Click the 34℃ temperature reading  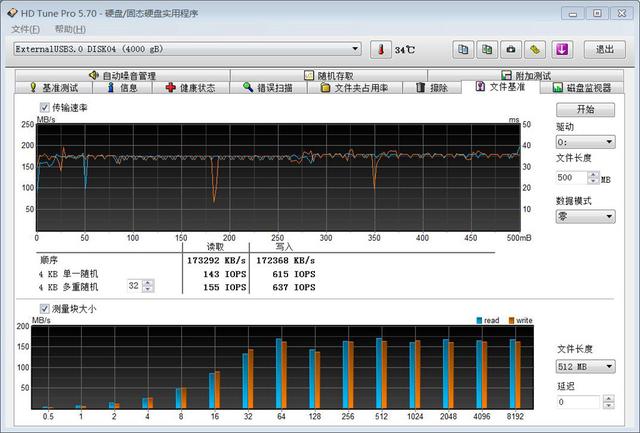point(405,50)
